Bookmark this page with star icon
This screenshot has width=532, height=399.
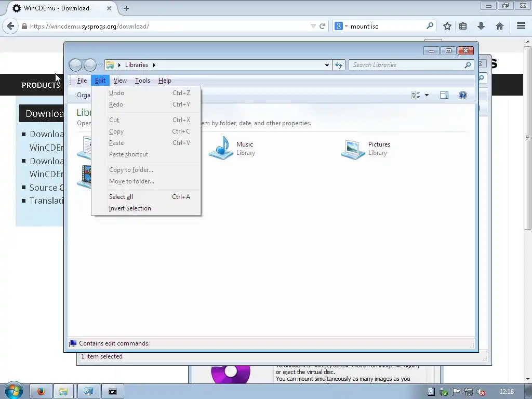click(447, 26)
